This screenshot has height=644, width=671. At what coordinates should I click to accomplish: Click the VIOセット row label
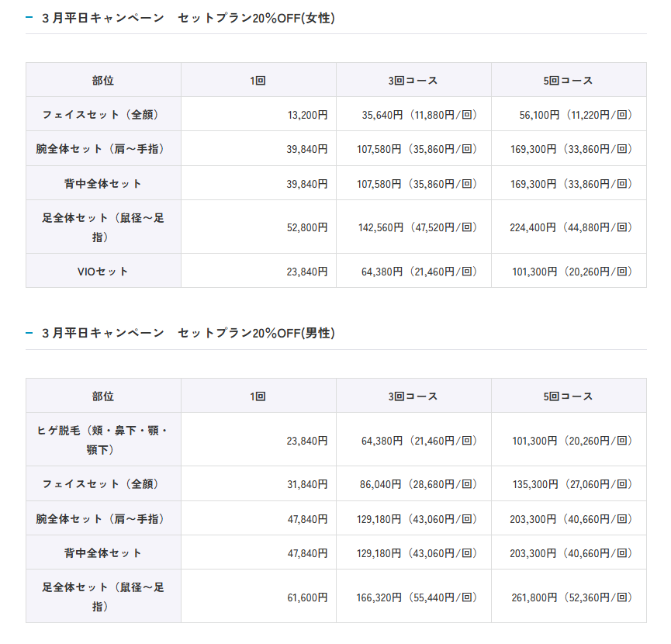click(103, 271)
